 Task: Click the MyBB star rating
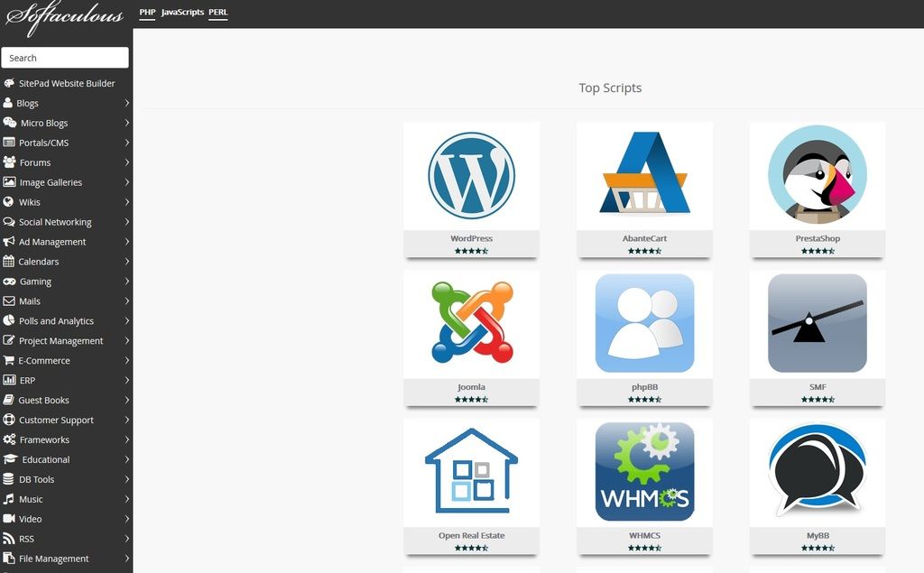pyautogui.click(x=818, y=548)
